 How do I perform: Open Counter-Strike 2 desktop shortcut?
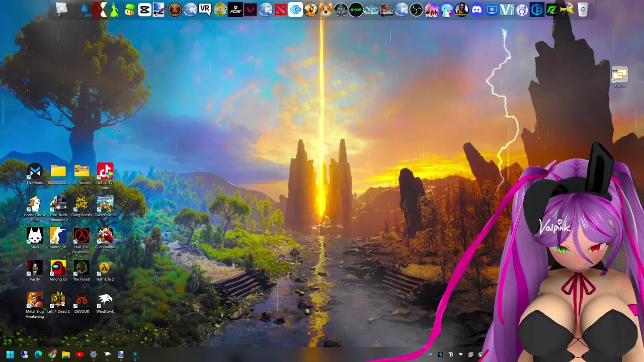coord(58,240)
